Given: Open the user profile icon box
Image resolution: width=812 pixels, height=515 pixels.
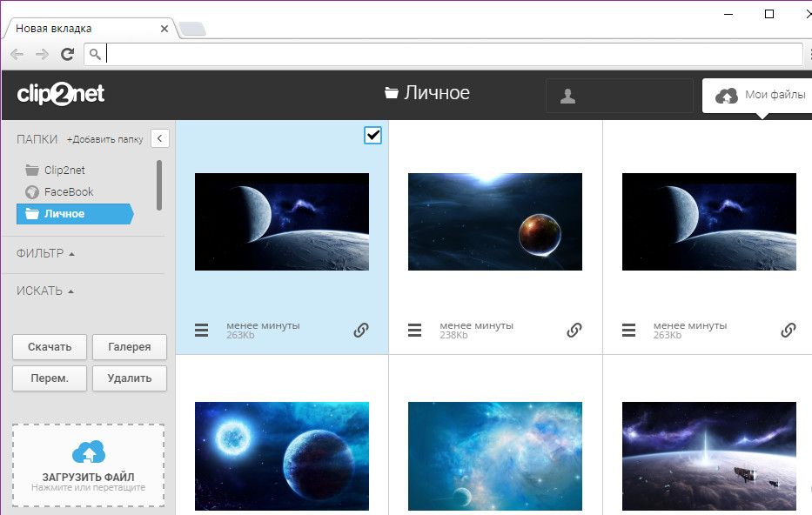Looking at the screenshot, I should [620, 96].
